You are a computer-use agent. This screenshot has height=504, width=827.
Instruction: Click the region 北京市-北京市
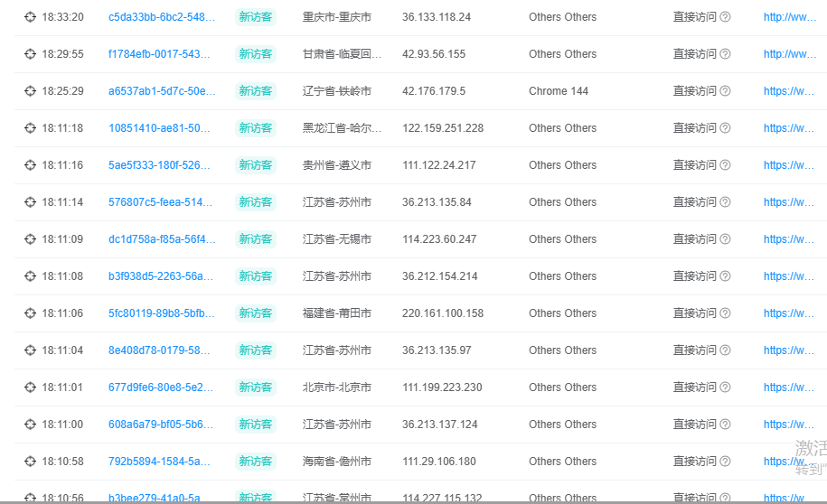click(x=336, y=387)
